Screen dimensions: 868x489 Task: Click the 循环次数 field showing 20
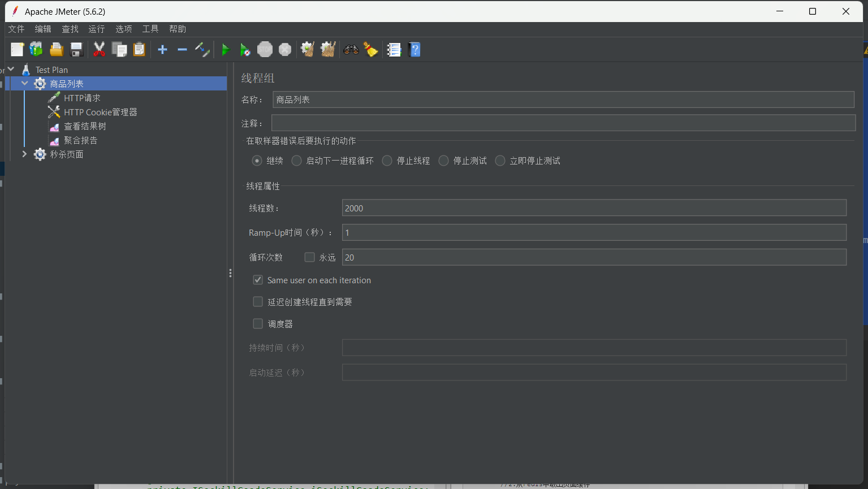[594, 257]
